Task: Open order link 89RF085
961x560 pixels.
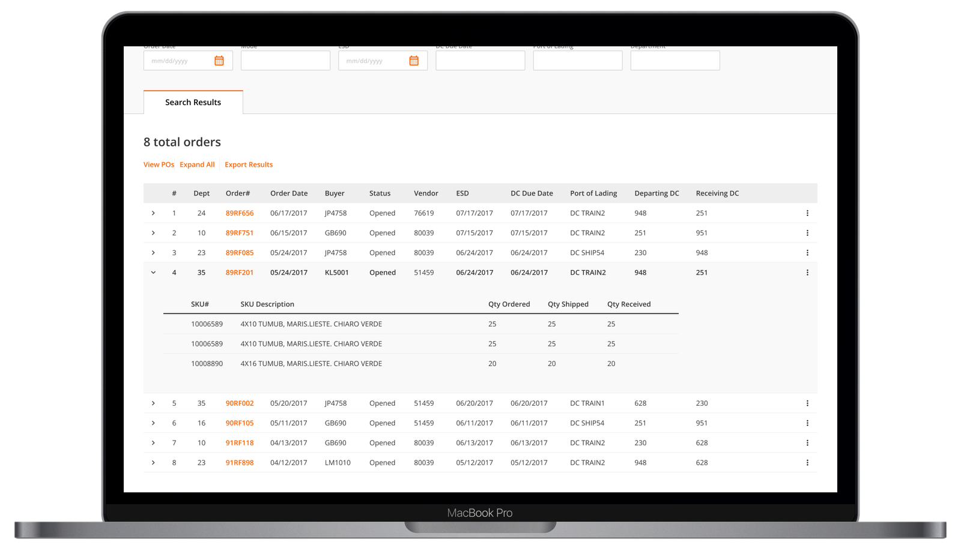Action: pos(240,253)
